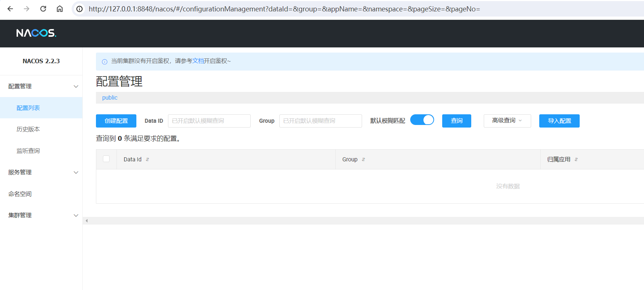644x290 pixels.
Task: Reload the page with refresh icon
Action: click(43, 9)
